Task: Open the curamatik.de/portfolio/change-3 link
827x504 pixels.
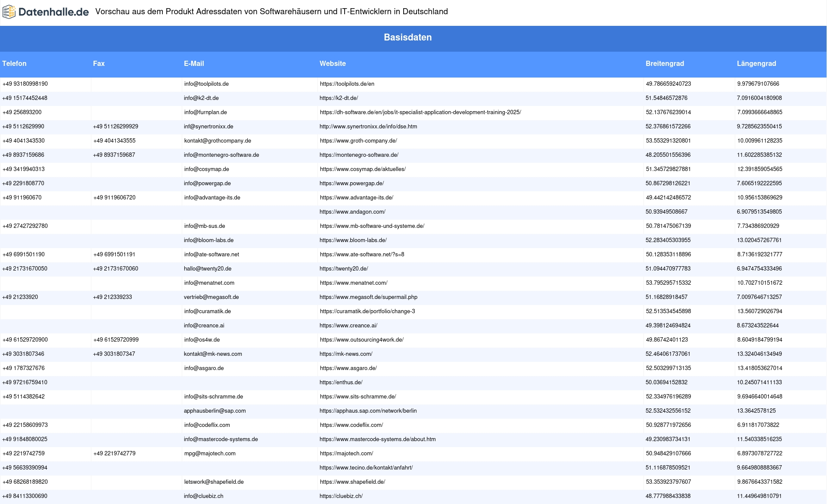Action: click(x=367, y=311)
